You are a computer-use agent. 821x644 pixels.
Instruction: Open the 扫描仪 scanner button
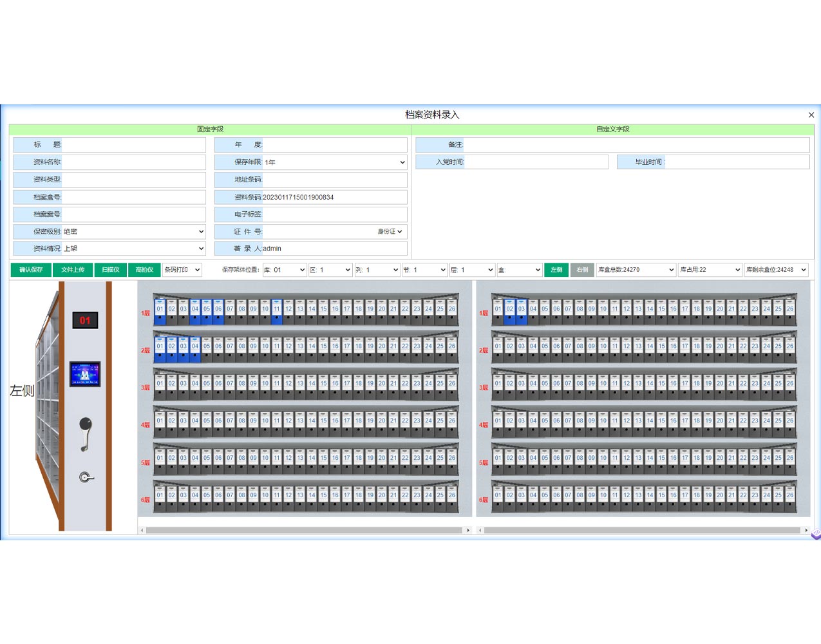click(111, 270)
